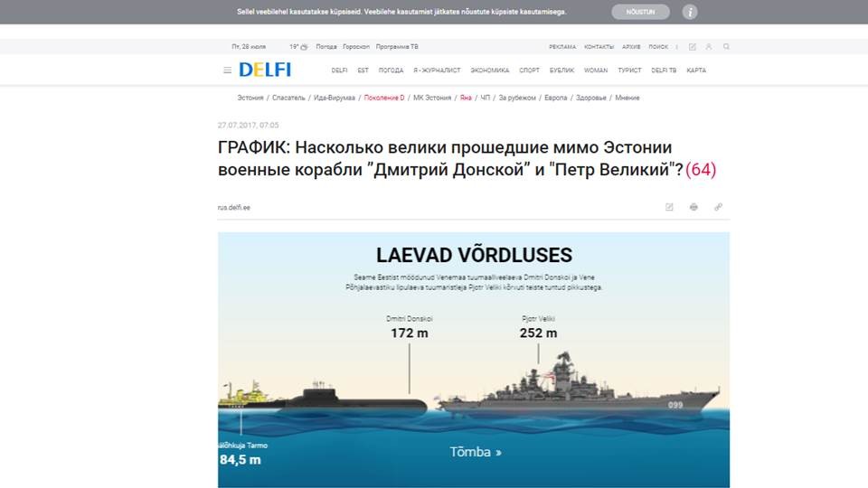Screen dimensions: 868x488
Task: Go to the Я-Журналист menu item
Action: pos(437,70)
